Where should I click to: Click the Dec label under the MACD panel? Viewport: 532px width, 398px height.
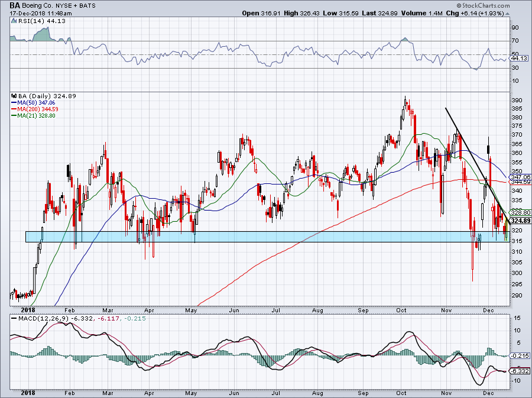(x=488, y=393)
